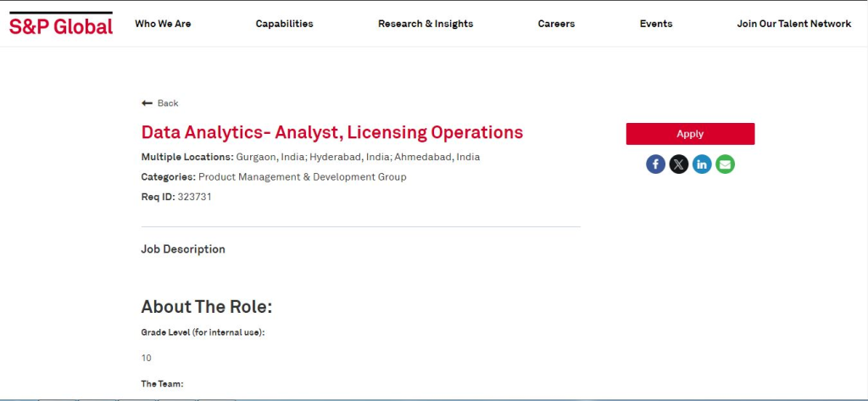Click the Req ID 323731 text
Screen dimensions: 868x401
click(x=176, y=197)
